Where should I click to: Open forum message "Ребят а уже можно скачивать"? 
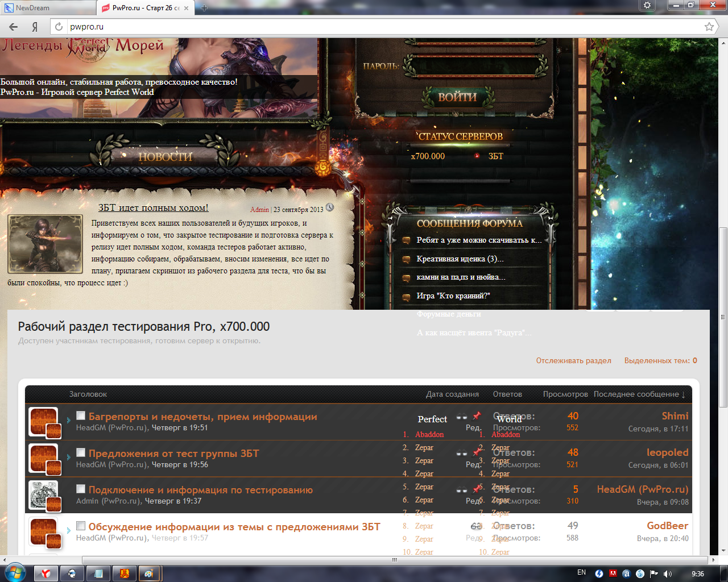click(x=479, y=240)
